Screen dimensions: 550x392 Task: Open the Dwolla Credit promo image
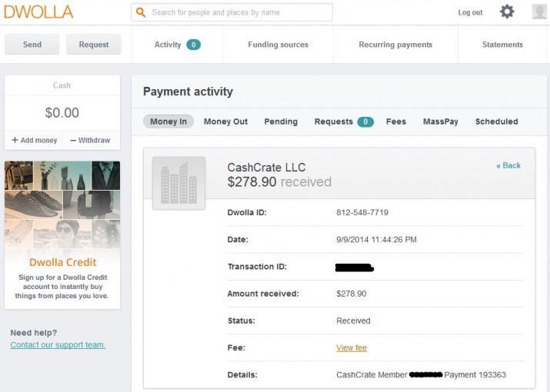(62, 205)
